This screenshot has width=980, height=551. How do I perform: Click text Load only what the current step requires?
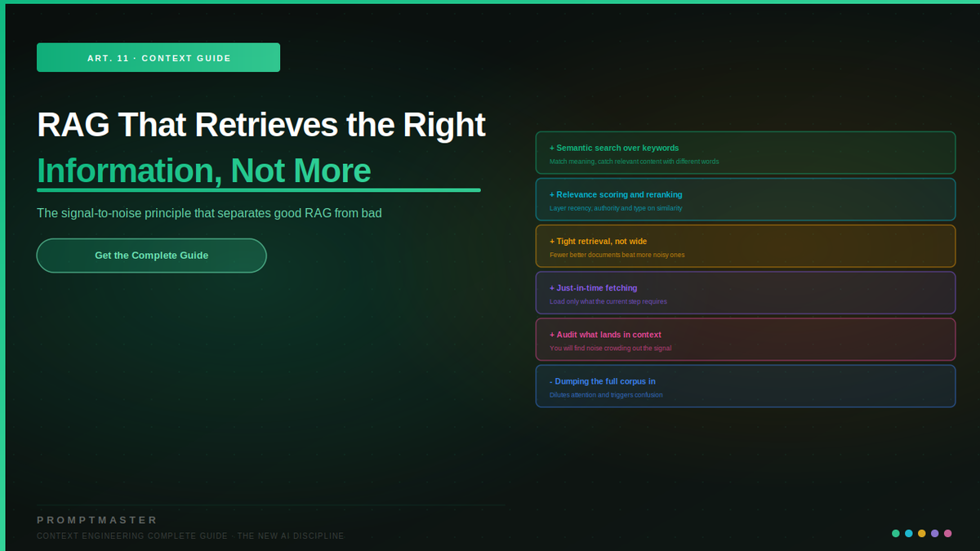[608, 301]
